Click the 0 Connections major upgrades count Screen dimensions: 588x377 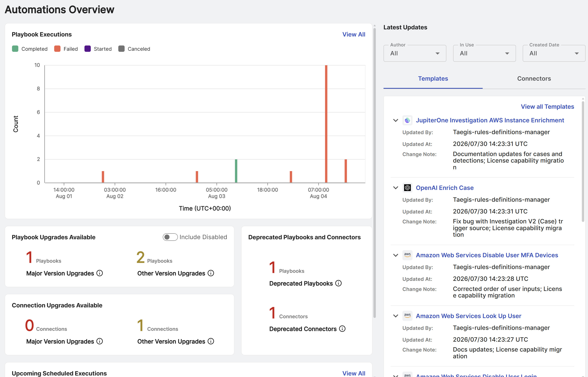click(29, 325)
